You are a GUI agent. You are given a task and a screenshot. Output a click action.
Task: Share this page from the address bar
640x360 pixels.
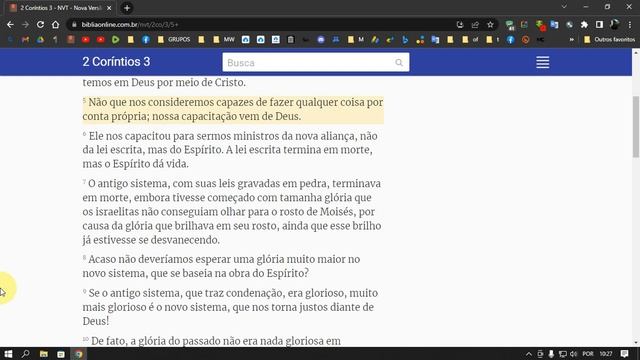(475, 24)
